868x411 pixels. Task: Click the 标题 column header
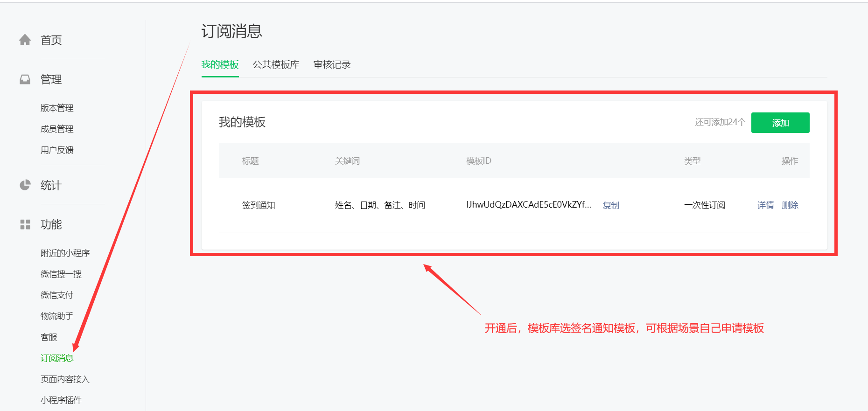tap(251, 161)
